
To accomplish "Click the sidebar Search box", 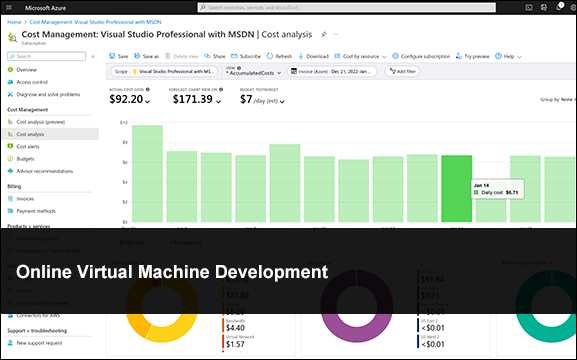I will [x=46, y=56].
